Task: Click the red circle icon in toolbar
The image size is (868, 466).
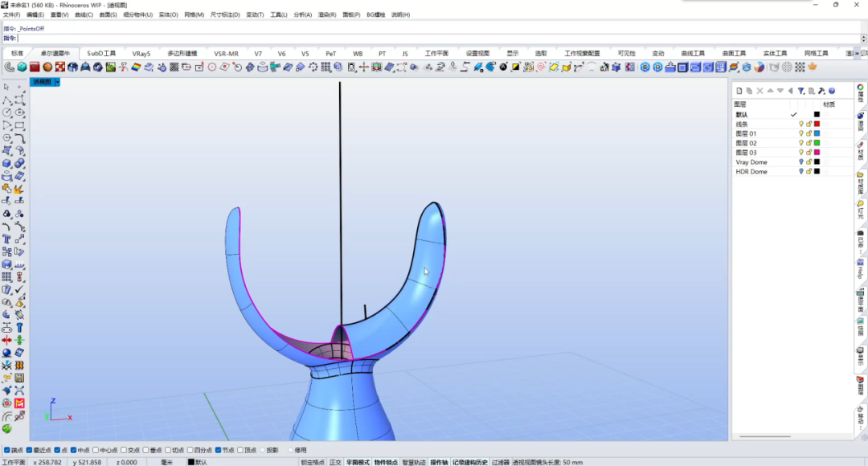Action: point(212,67)
